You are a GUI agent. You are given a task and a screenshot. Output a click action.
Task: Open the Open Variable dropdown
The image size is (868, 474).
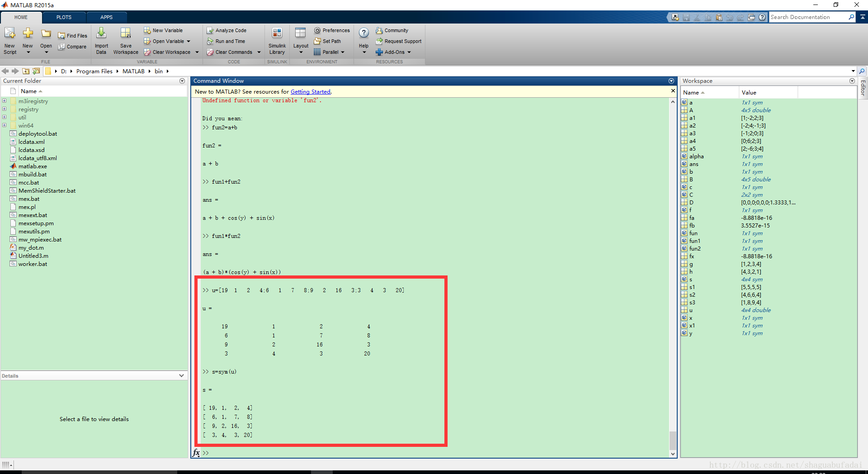pyautogui.click(x=189, y=41)
